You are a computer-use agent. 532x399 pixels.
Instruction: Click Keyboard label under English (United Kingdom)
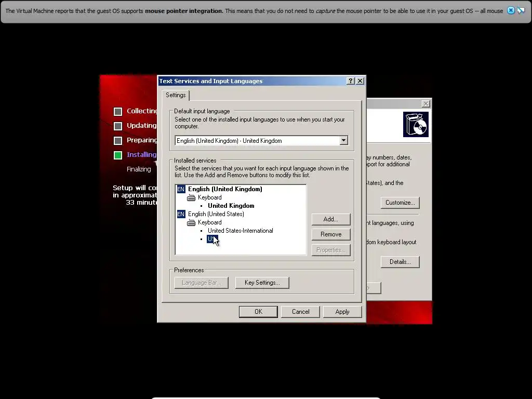(x=210, y=197)
